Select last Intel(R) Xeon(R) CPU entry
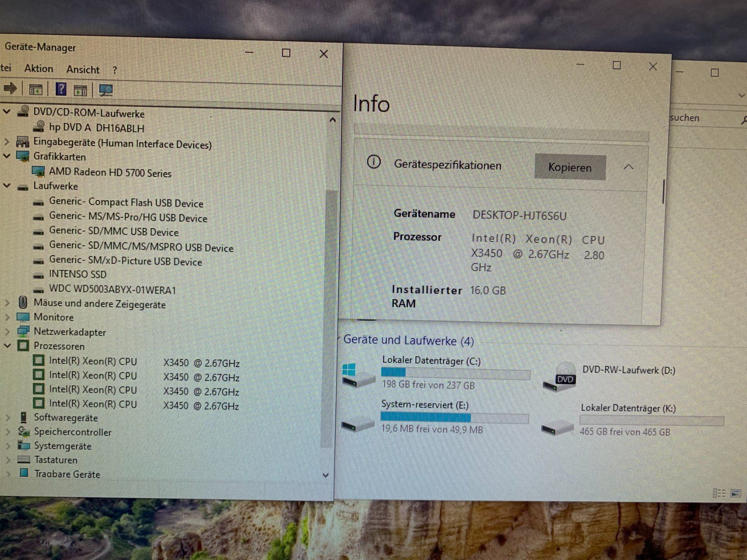747x560 pixels. [144, 405]
